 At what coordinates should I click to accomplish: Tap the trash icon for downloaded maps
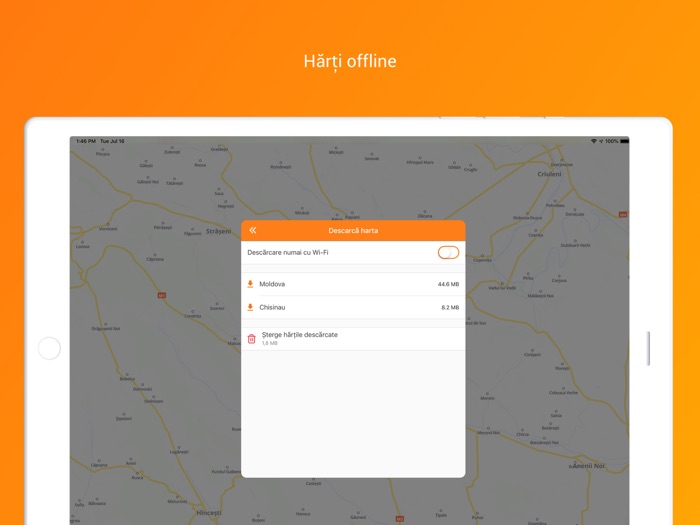(251, 339)
